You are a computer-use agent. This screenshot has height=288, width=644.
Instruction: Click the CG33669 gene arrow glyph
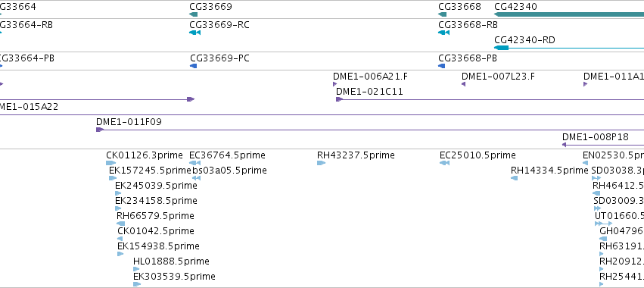(x=194, y=14)
